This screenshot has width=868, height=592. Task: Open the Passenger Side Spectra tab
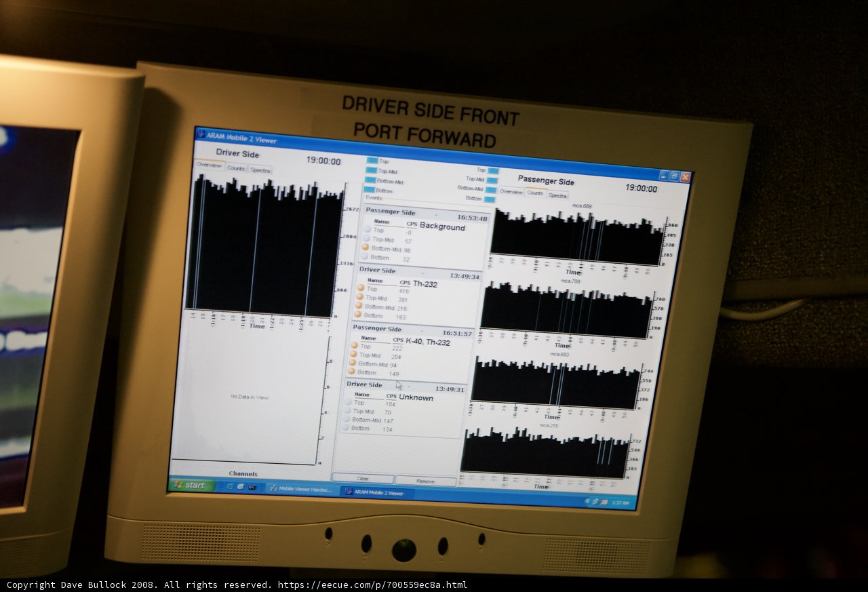coord(558,195)
